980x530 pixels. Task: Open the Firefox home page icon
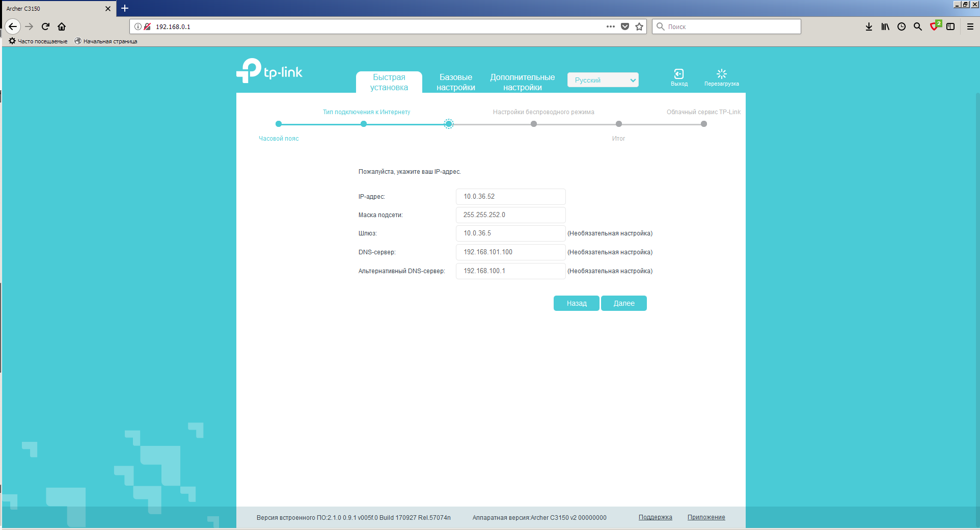pos(62,26)
